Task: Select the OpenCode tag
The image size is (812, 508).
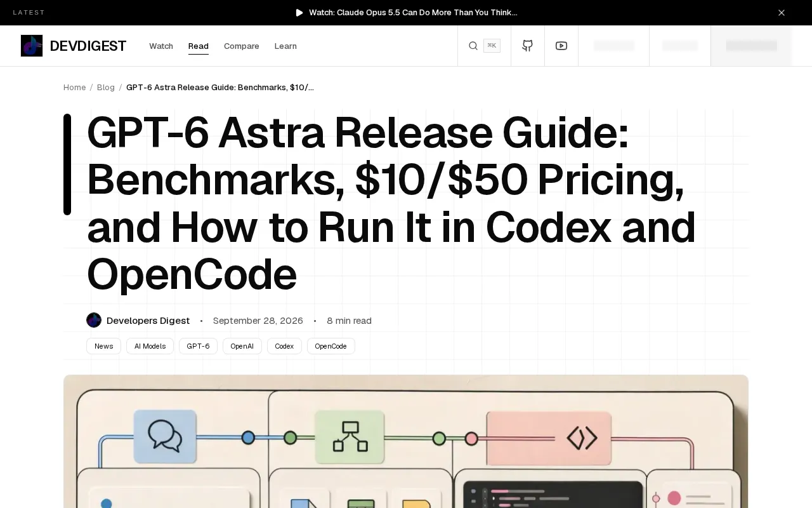Action: 331,346
